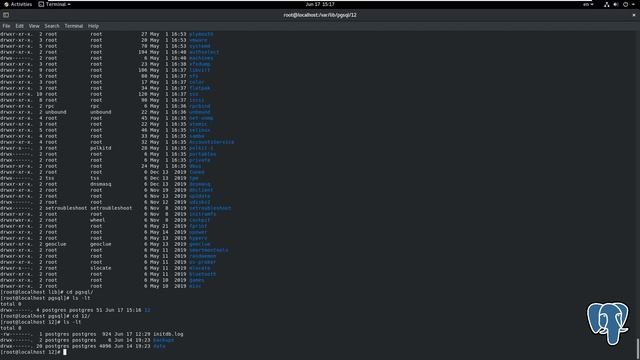Click the blue 'hyperv' directory name
This screenshot has width=640, height=360.
pos(198,238)
